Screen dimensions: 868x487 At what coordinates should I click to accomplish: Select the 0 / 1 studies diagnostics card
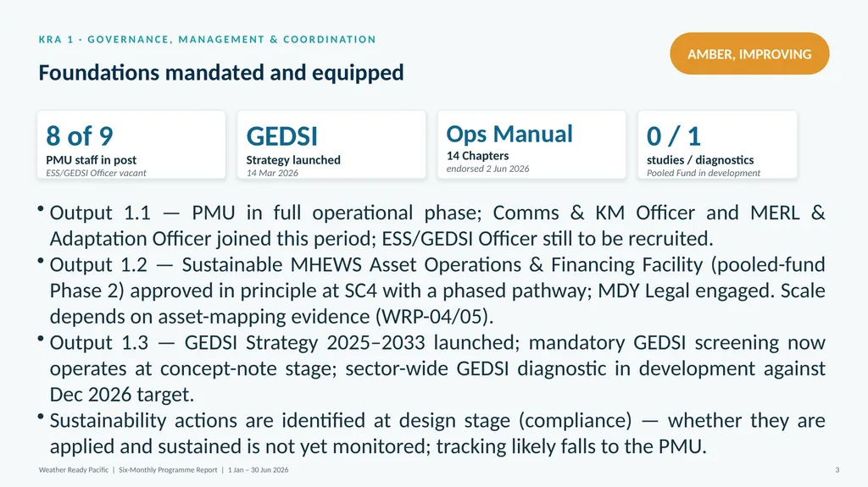point(717,145)
